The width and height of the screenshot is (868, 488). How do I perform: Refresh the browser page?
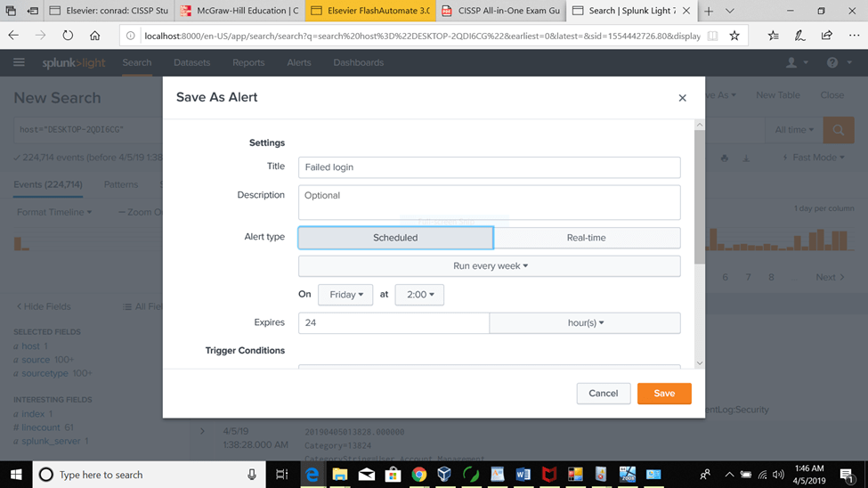(68, 36)
